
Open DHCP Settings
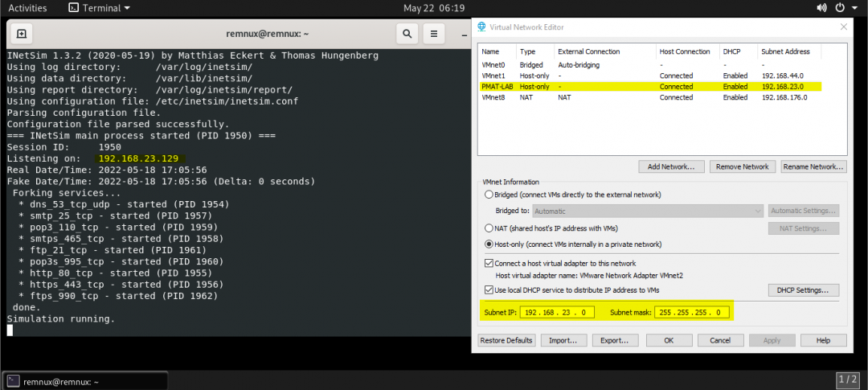coord(804,289)
